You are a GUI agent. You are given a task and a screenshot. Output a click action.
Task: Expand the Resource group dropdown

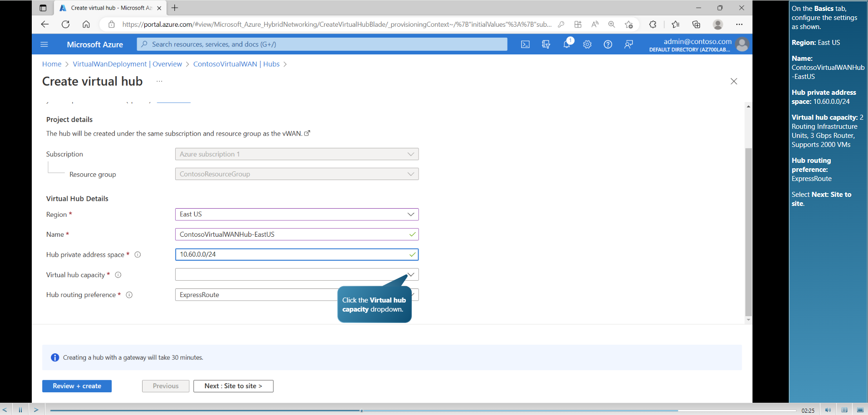point(297,174)
